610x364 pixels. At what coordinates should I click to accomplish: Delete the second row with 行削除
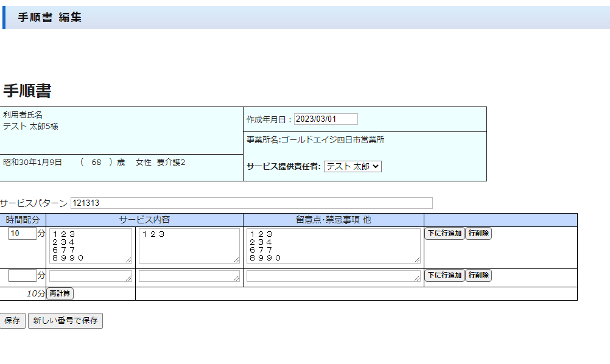(x=478, y=276)
